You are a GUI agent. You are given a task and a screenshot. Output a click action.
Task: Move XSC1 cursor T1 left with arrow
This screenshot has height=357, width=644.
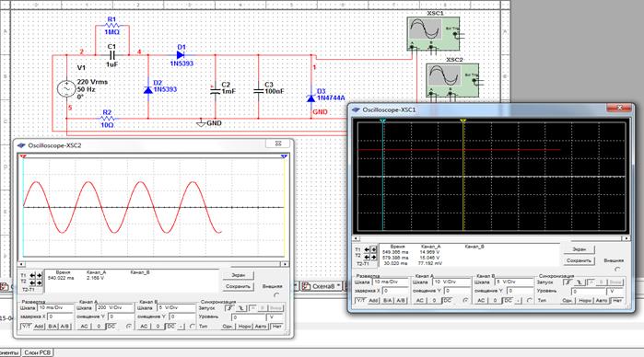[x=367, y=249]
